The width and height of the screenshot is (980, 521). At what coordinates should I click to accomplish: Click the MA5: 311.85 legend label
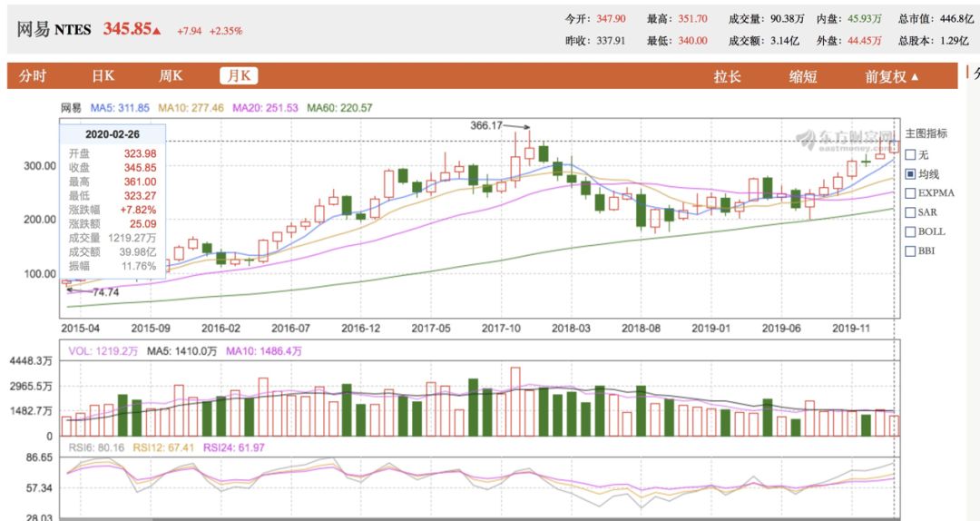click(120, 108)
